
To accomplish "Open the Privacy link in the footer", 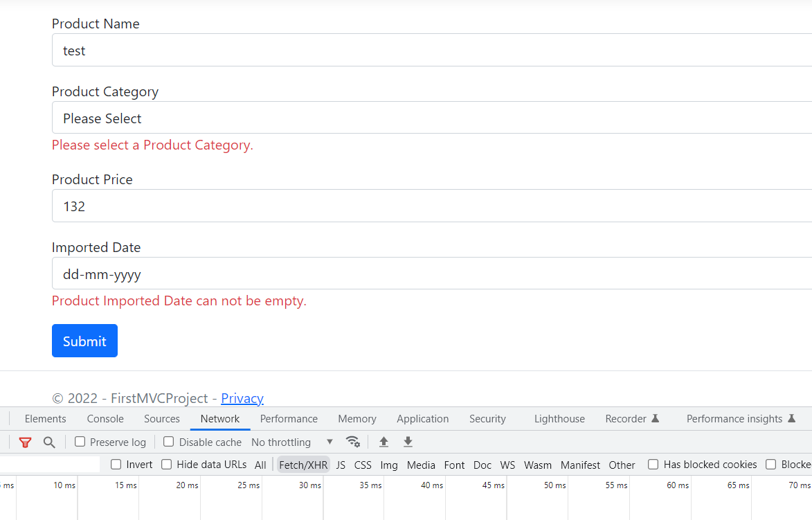I will point(242,398).
